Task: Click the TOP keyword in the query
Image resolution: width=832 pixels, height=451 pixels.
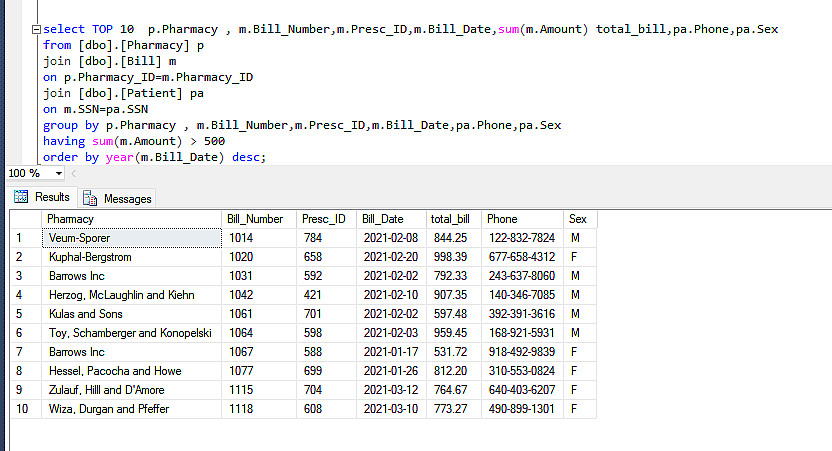Action: [102, 29]
